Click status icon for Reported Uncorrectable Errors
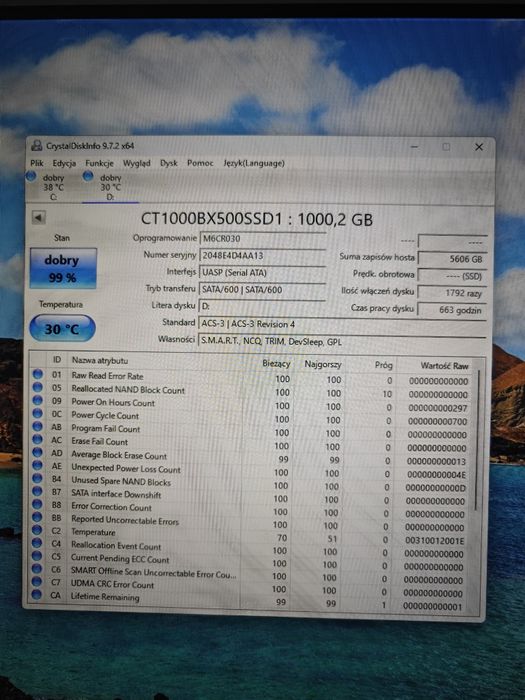 click(x=37, y=517)
